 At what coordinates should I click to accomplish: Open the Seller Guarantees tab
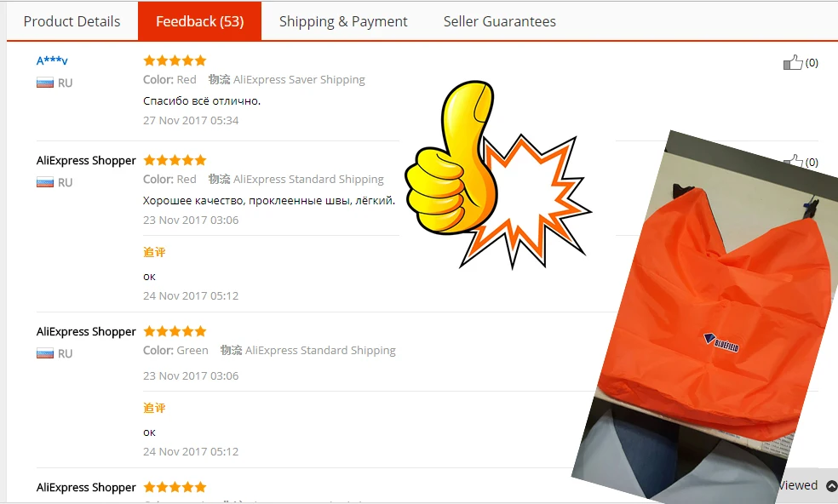500,21
